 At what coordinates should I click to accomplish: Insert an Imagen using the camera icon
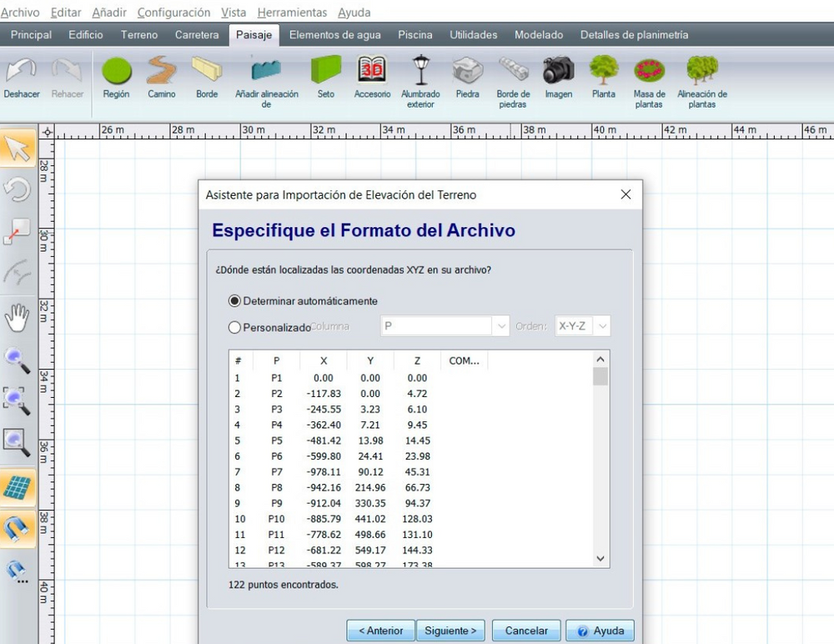559,77
